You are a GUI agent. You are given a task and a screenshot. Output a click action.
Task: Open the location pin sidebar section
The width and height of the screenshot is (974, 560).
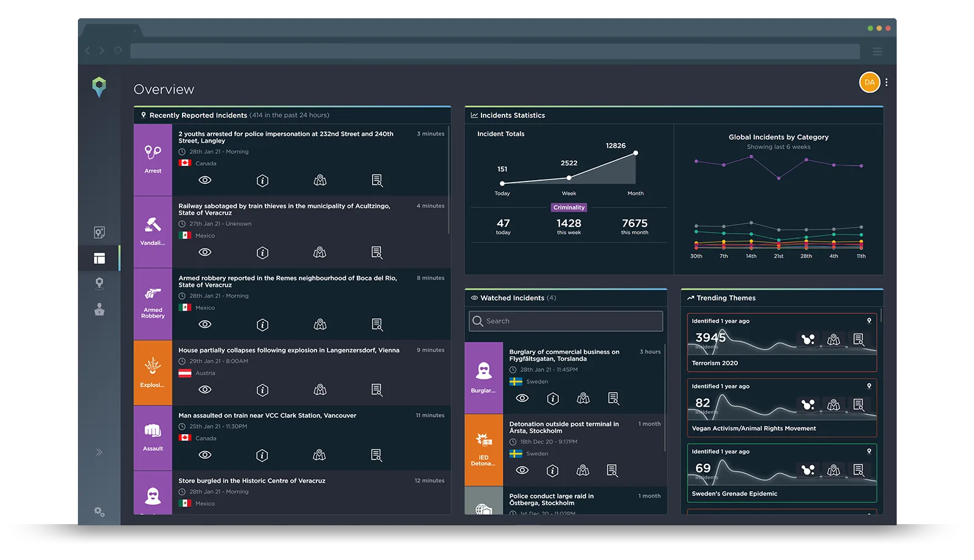pos(99,283)
